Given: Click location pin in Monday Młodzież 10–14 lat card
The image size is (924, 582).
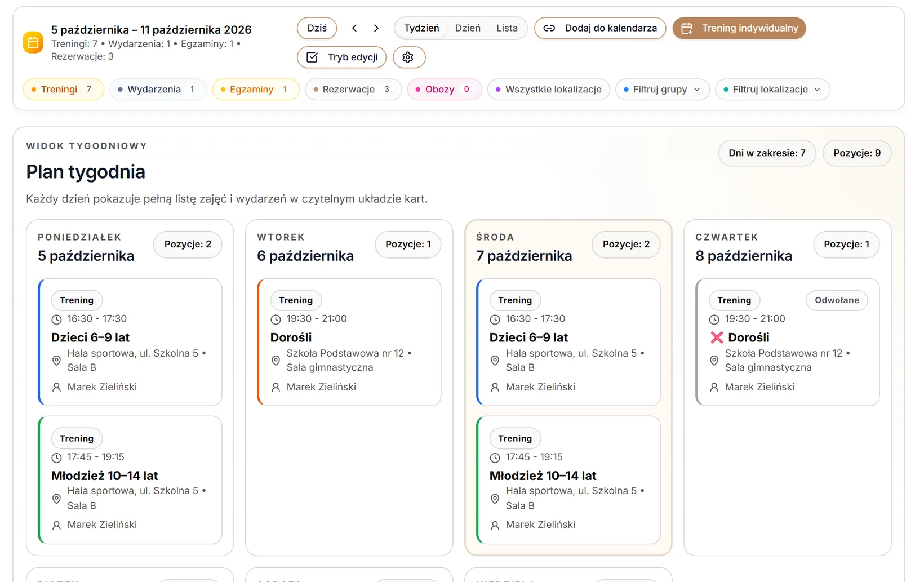Looking at the screenshot, I should [x=56, y=499].
